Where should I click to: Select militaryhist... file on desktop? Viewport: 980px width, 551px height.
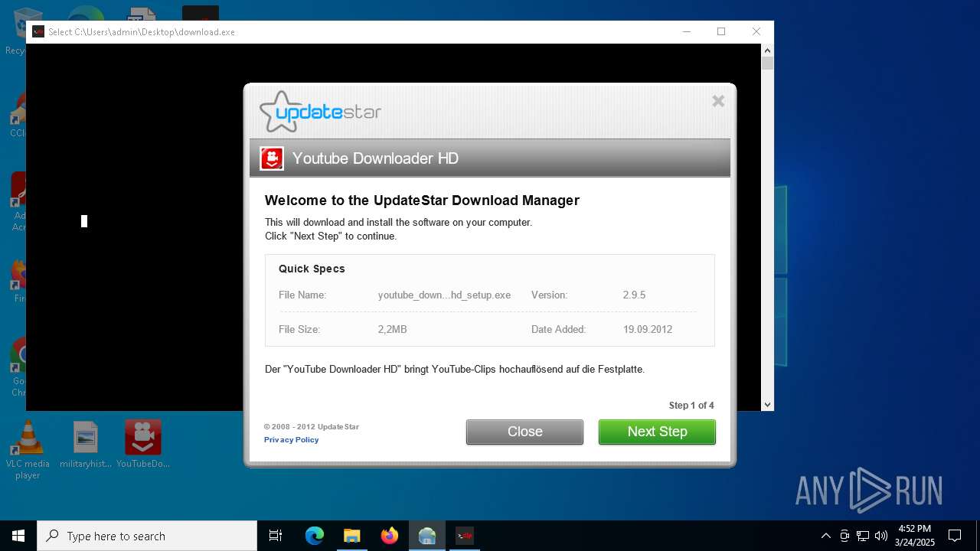pos(86,445)
